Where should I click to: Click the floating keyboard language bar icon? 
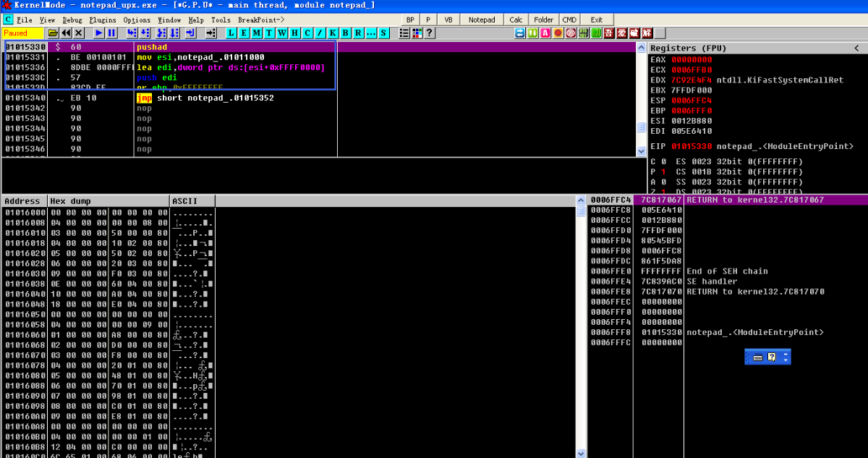click(758, 357)
